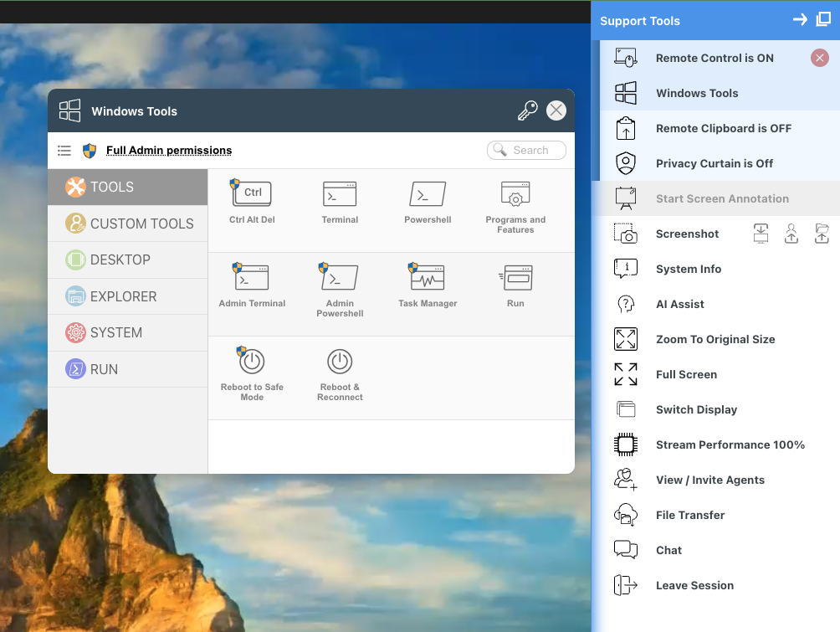Choose Leave Session
This screenshot has height=632, width=840.
[694, 585]
